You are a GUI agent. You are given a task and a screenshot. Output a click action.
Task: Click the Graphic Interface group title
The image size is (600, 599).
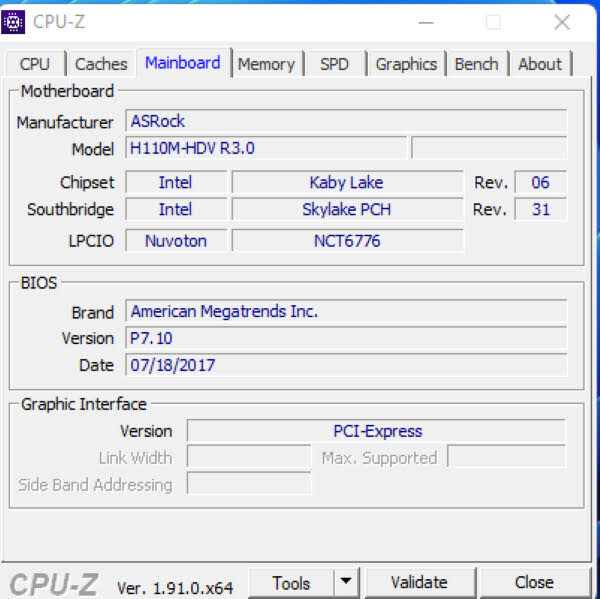click(x=84, y=404)
